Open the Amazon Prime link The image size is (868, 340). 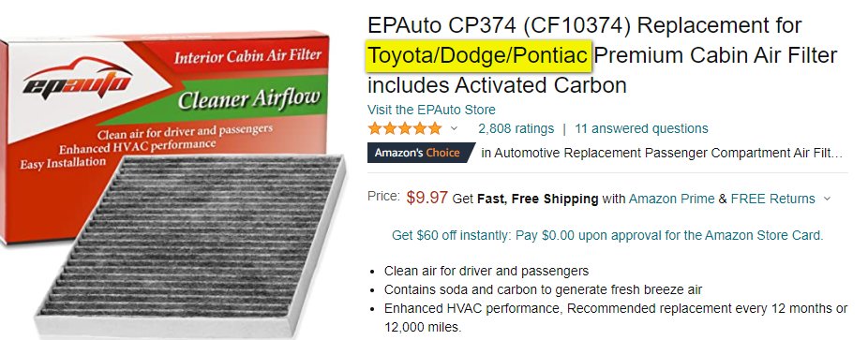tap(671, 199)
